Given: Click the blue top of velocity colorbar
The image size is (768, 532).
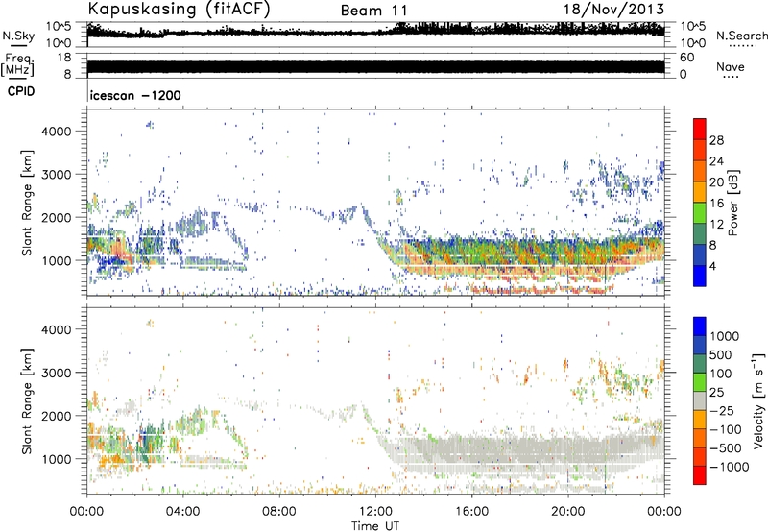Looking at the screenshot, I should [x=700, y=326].
